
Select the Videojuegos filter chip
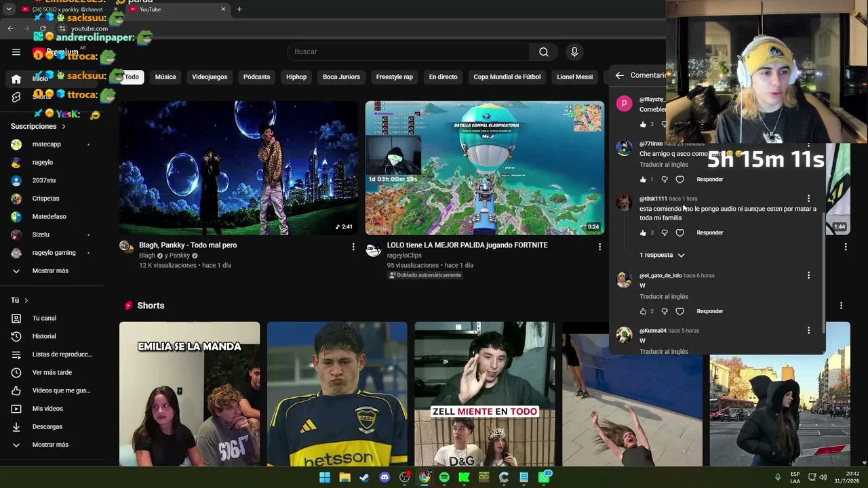pyautogui.click(x=210, y=77)
